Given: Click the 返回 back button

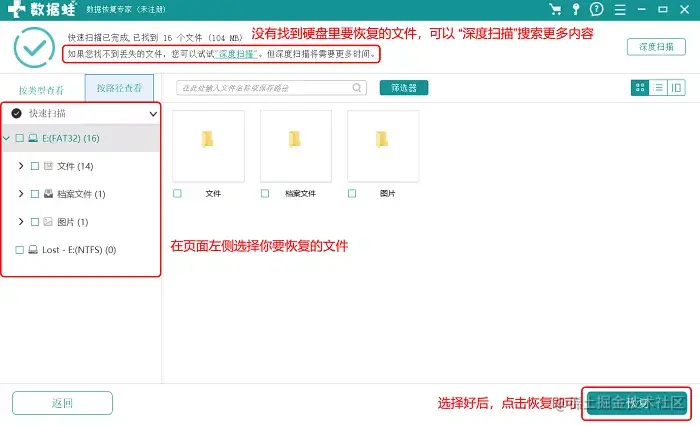Looking at the screenshot, I should [x=62, y=403].
